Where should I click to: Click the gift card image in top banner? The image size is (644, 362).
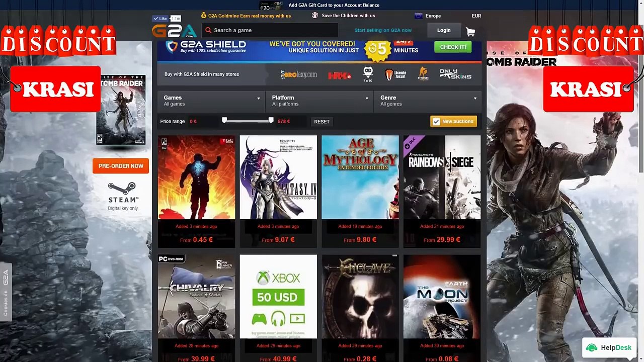(271, 6)
